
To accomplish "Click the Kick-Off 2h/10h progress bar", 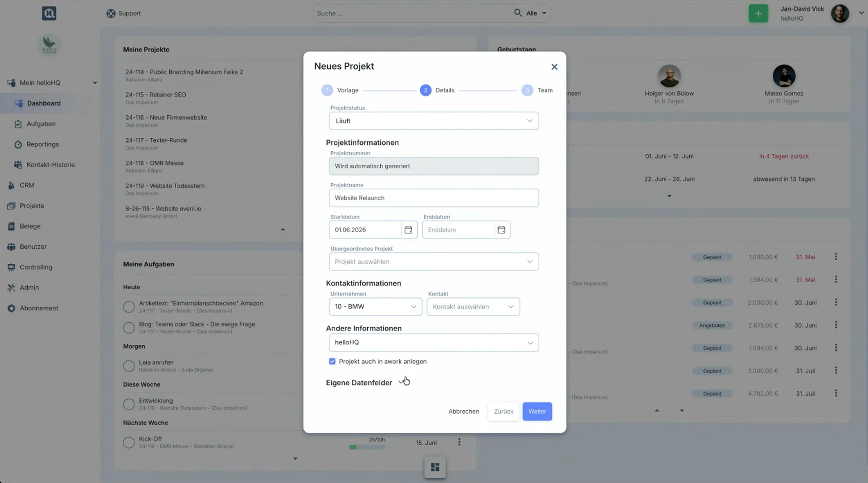I will (x=367, y=447).
